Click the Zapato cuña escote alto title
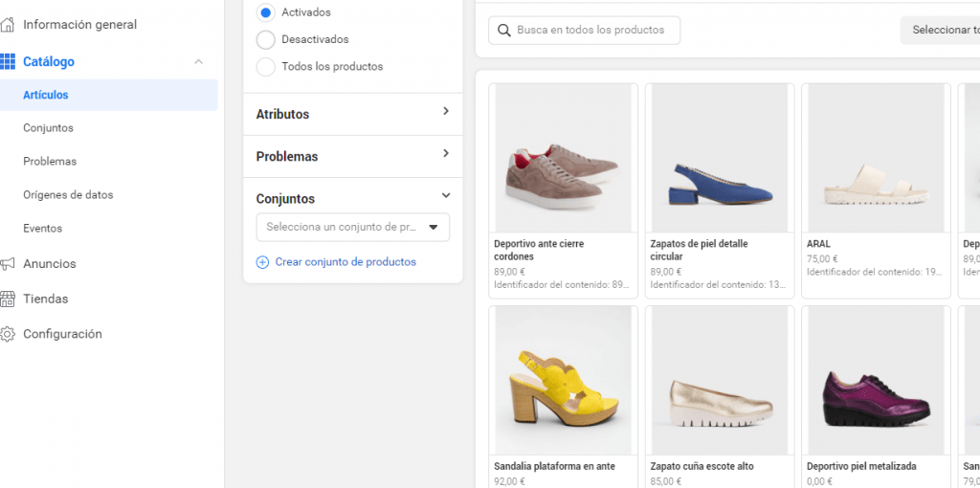Viewport: 980px width, 488px height. click(x=702, y=466)
